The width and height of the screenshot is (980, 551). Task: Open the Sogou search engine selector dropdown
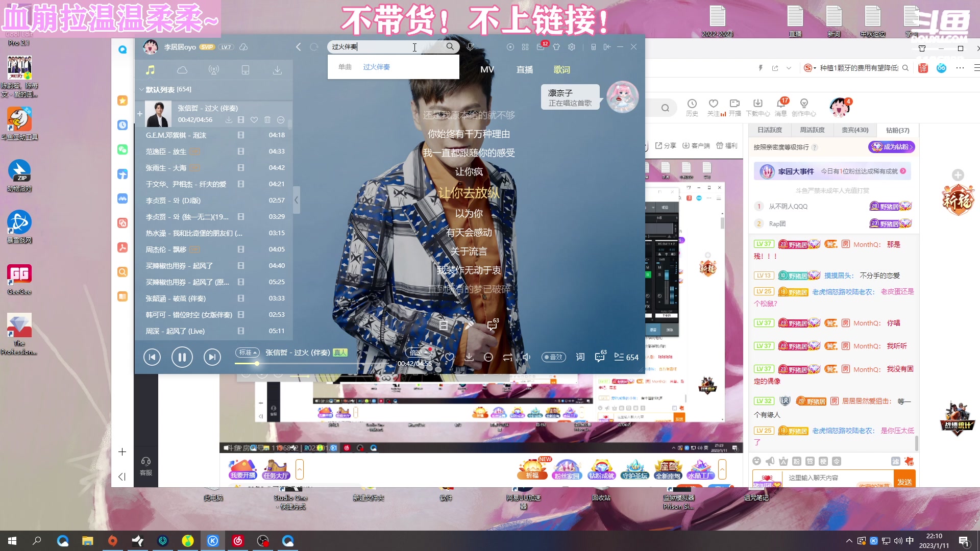coord(810,68)
